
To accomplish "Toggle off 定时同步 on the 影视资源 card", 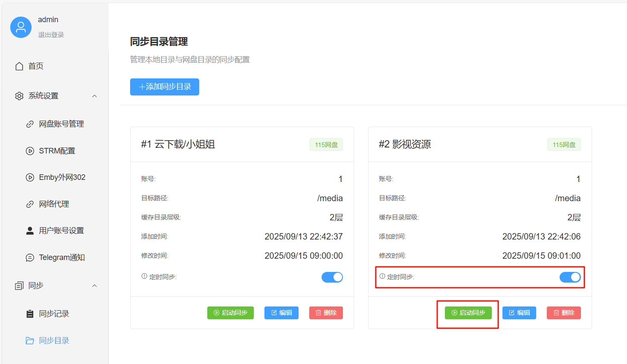I will coord(570,277).
